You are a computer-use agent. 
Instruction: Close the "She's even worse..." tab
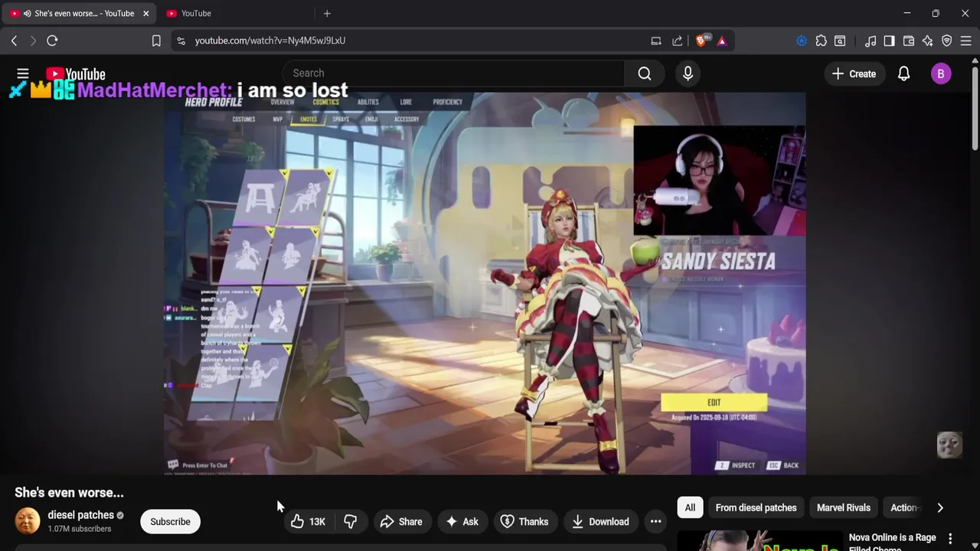click(x=145, y=13)
